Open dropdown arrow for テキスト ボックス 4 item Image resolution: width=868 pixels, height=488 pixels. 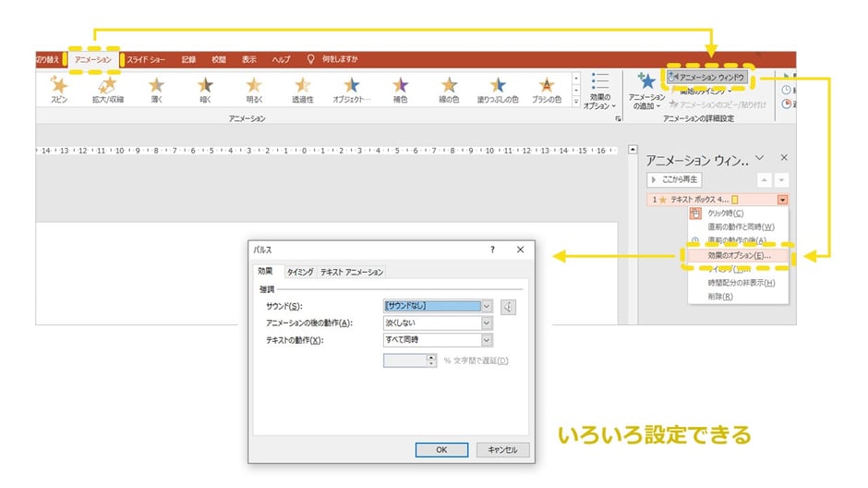[783, 199]
